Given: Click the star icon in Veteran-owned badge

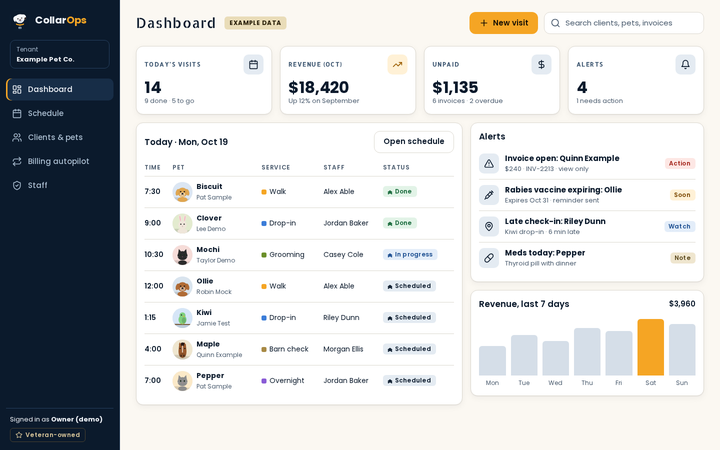Looking at the screenshot, I should tap(19, 435).
